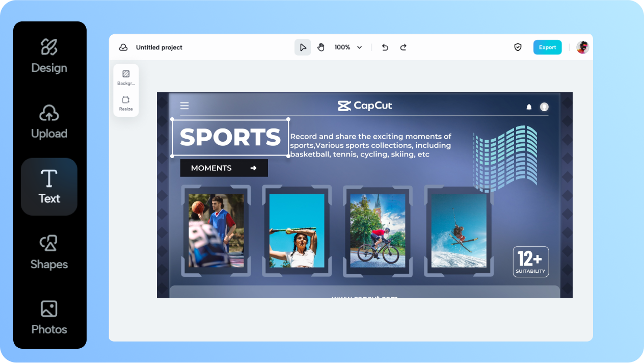Viewport: 644px width, 363px height.
Task: Open the hamburger menu inside the design
Action: 184,106
